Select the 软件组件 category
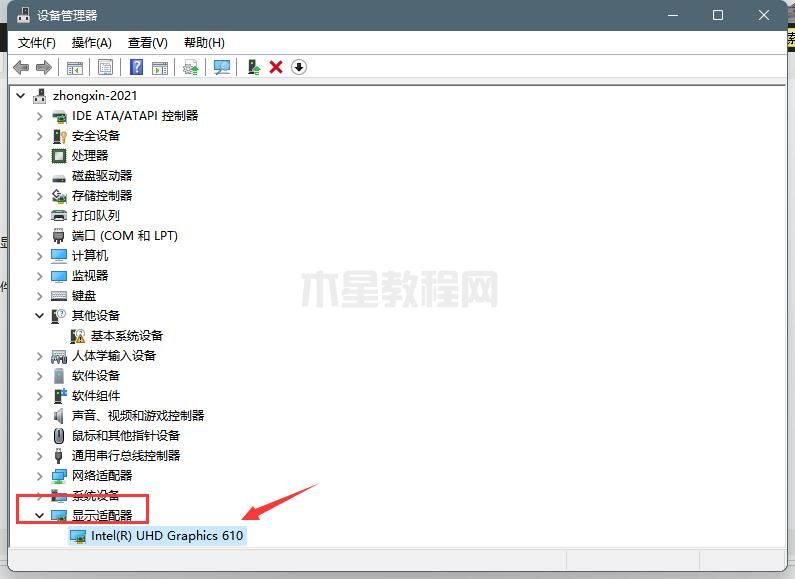 (x=96, y=395)
